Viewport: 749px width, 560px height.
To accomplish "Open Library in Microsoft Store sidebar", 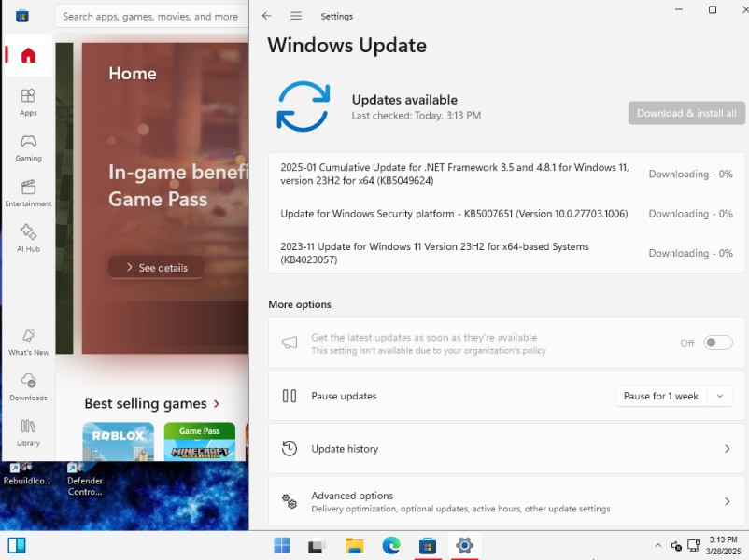I will (28, 432).
